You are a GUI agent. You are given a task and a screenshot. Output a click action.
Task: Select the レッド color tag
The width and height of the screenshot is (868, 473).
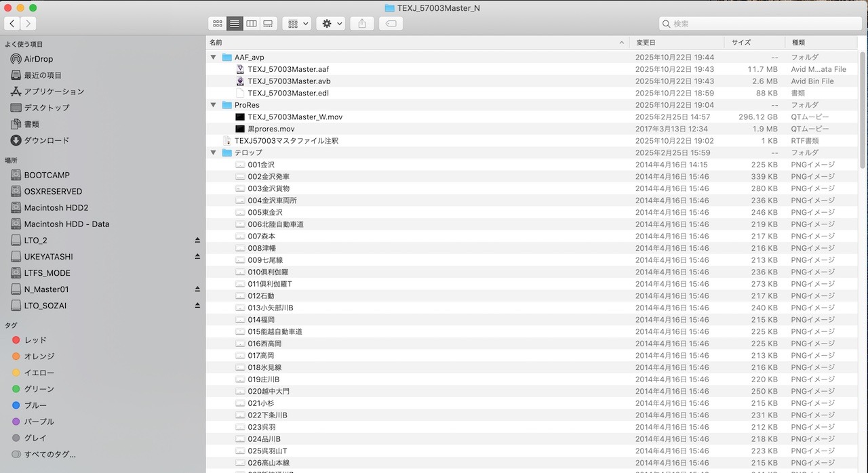point(35,340)
